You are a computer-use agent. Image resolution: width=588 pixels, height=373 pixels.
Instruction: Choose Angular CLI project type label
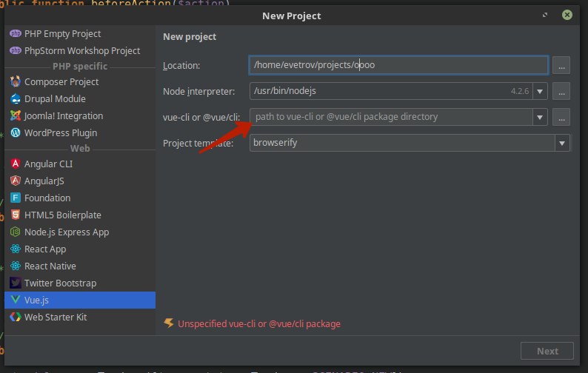pyautogui.click(x=48, y=164)
